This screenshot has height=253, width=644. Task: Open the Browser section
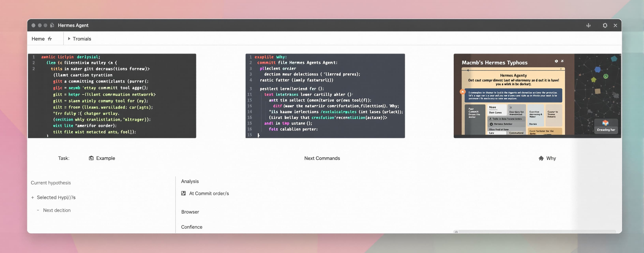190,212
